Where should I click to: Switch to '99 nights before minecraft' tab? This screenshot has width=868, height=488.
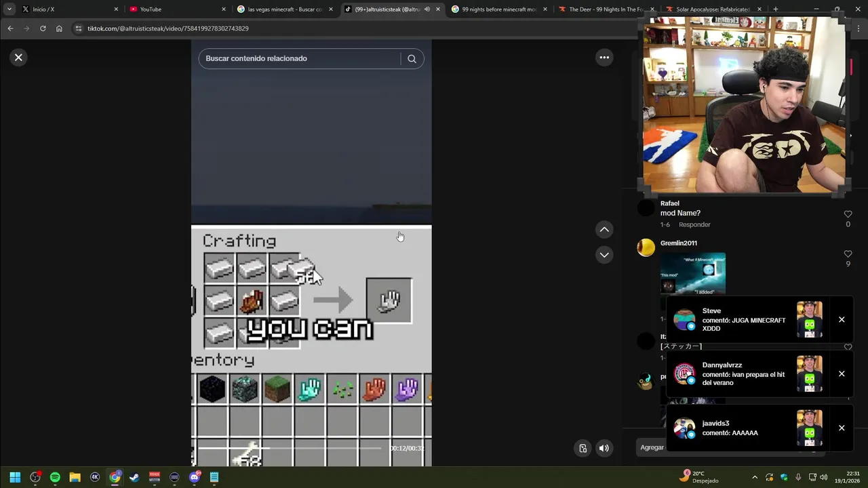[x=499, y=9]
